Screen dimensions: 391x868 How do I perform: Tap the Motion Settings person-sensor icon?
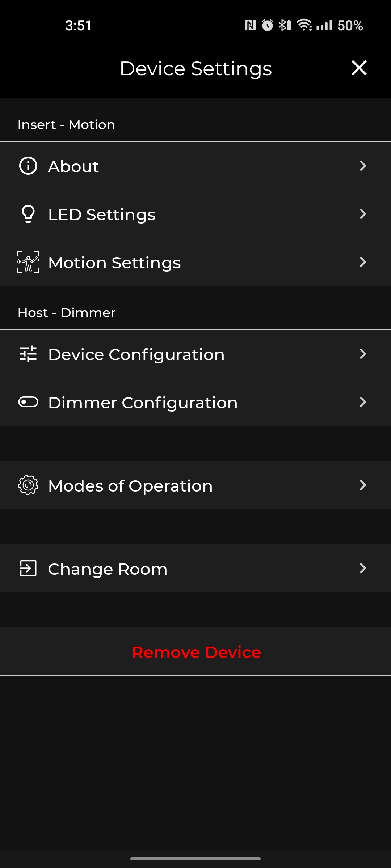pyautogui.click(x=28, y=262)
